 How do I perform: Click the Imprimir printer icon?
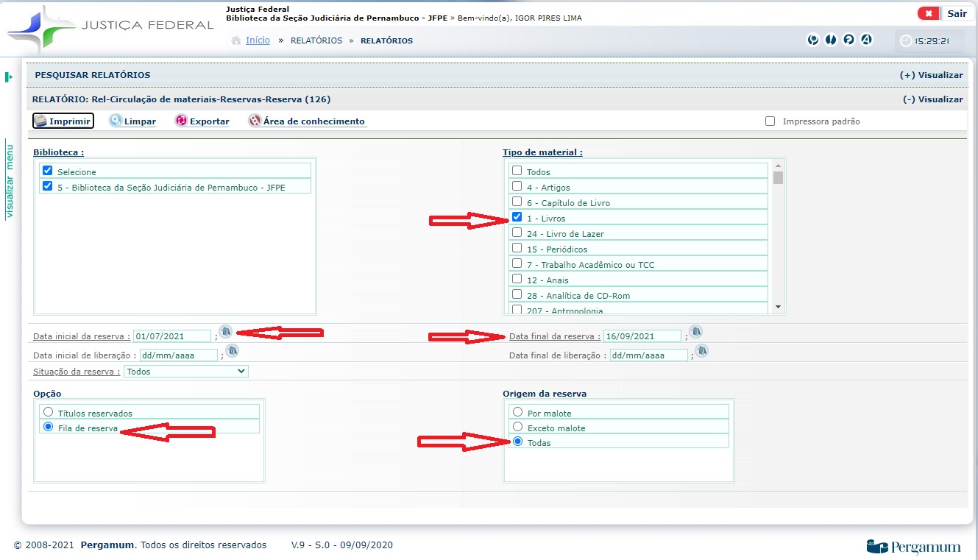41,121
